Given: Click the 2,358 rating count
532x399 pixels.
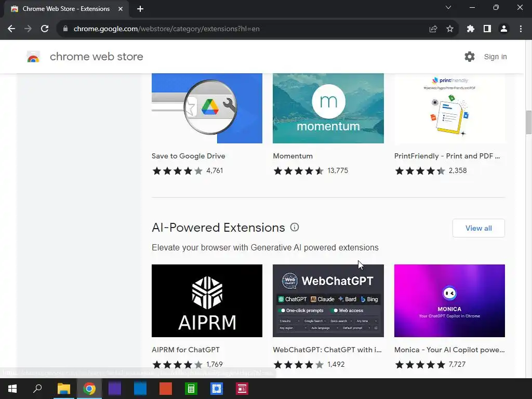Looking at the screenshot, I should point(458,170).
